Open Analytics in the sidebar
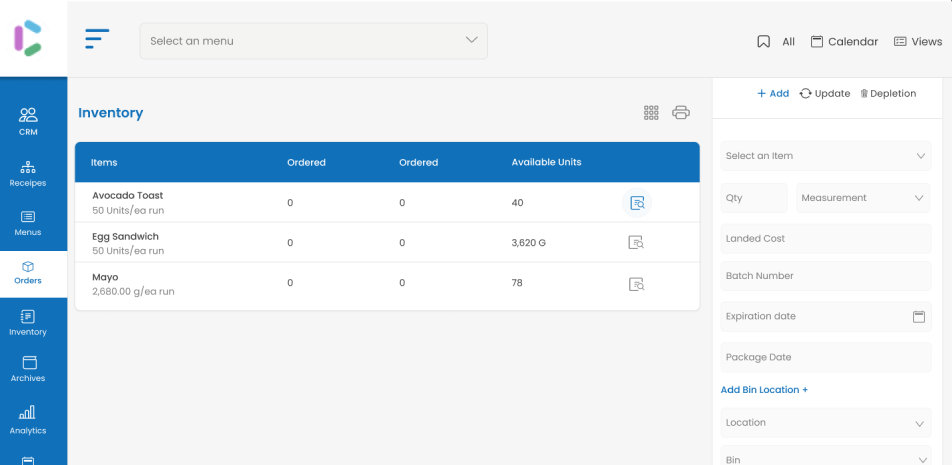The height and width of the screenshot is (465, 952). click(28, 421)
